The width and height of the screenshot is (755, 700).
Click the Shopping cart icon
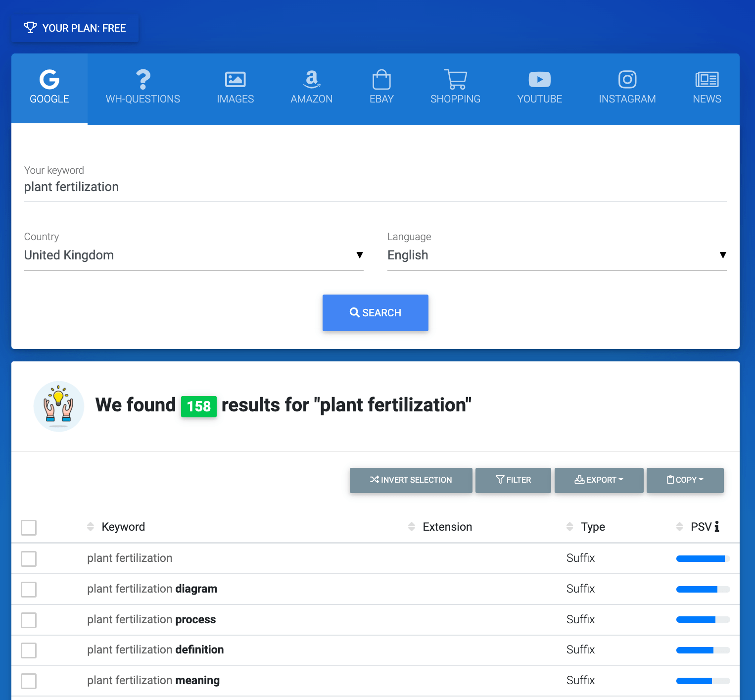pos(455,79)
